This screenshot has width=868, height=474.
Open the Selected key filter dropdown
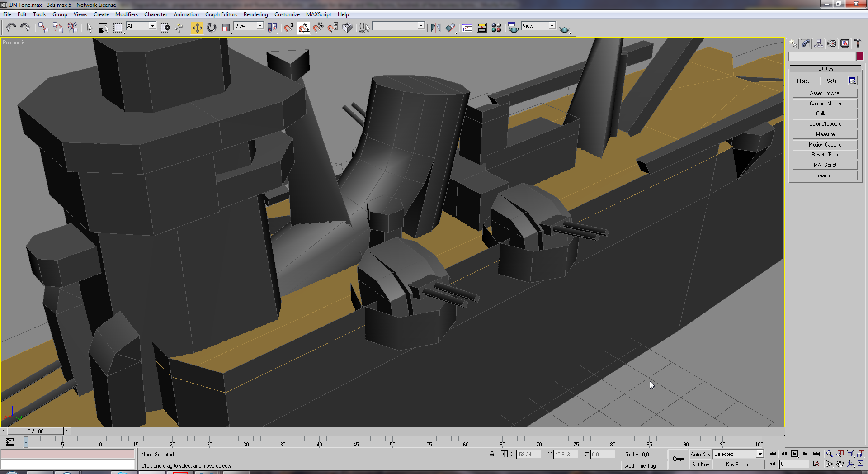tap(738, 454)
